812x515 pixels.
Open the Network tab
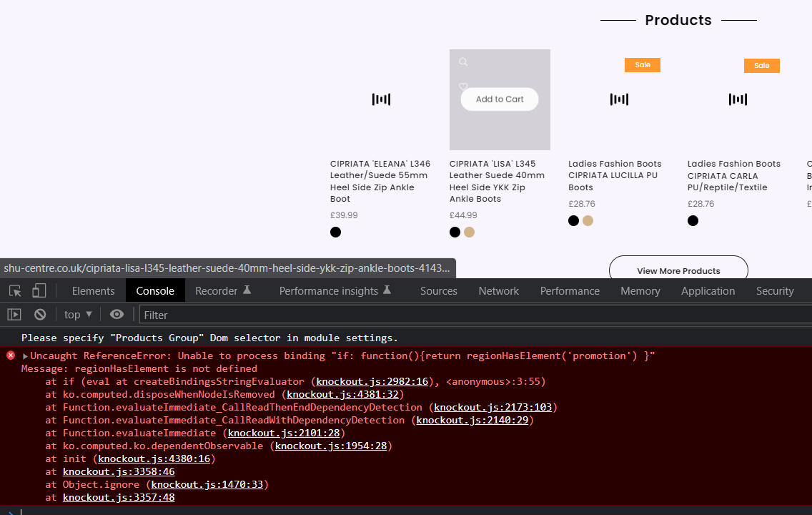[x=498, y=290]
